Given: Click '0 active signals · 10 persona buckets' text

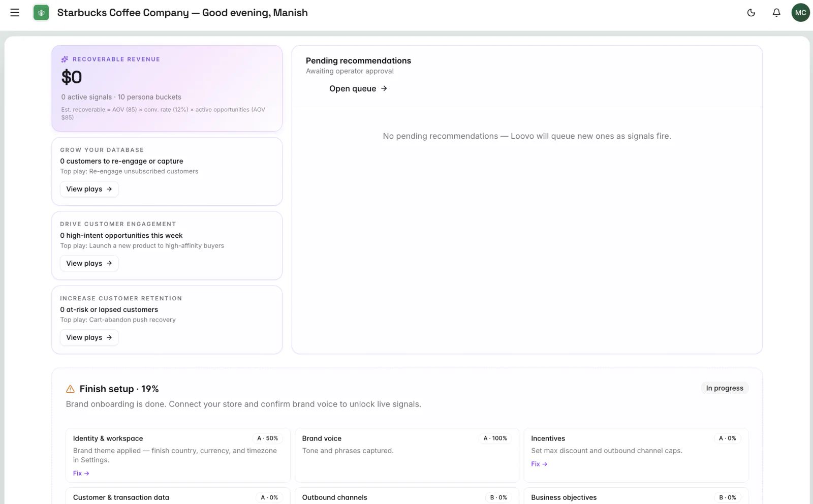Looking at the screenshot, I should (x=121, y=97).
